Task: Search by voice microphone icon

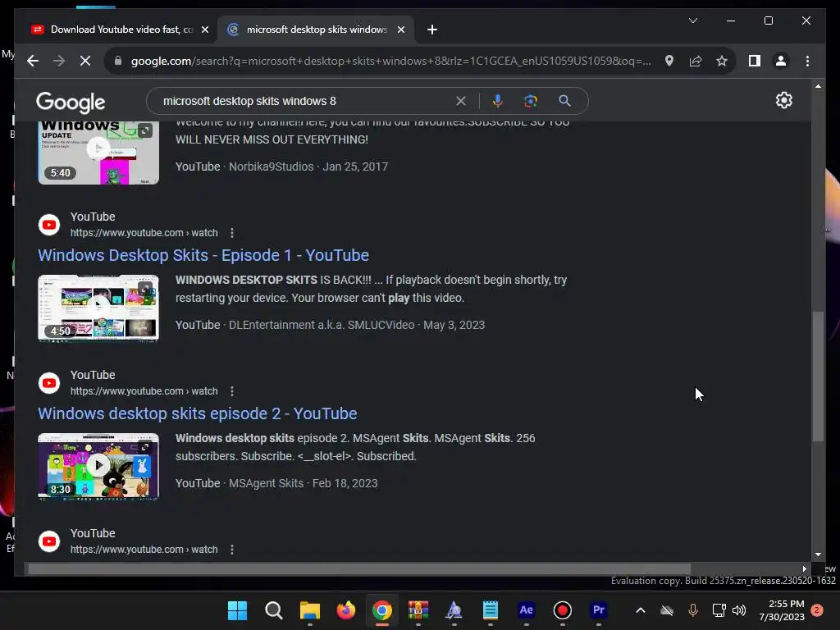Action: (498, 101)
